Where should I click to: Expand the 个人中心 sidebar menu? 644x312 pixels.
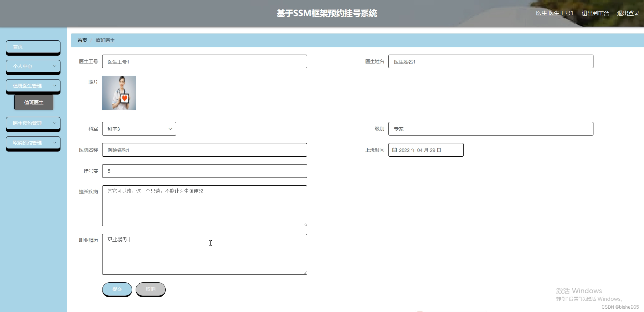33,66
